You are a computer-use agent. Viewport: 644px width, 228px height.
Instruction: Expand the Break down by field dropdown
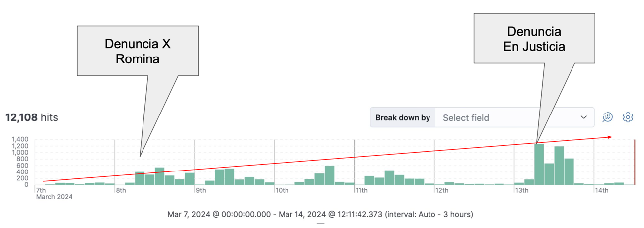(x=514, y=117)
